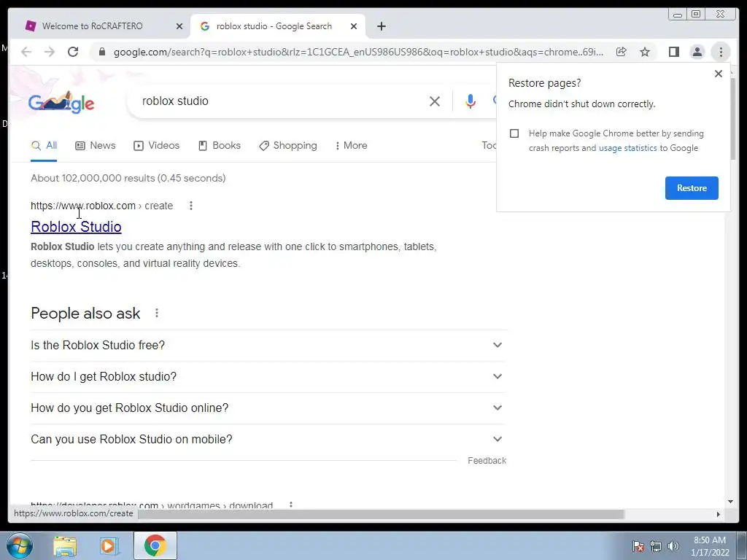
Task: Open options dots beside People also ask
Action: tap(157, 314)
